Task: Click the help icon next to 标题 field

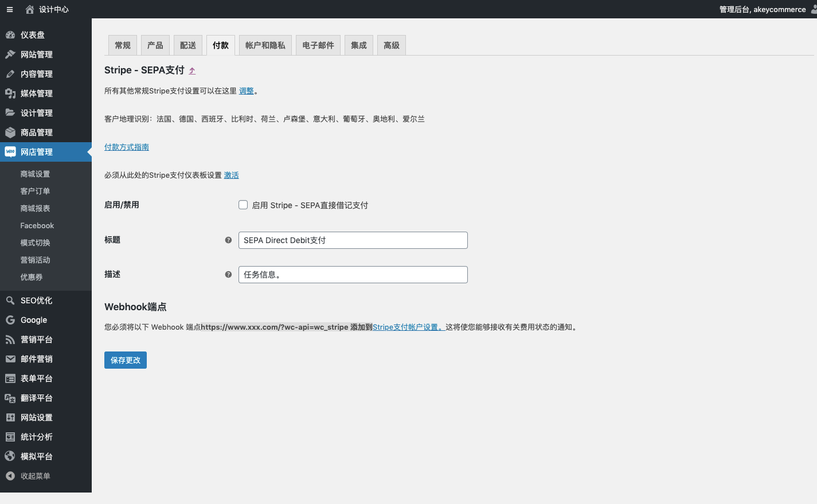Action: click(228, 240)
